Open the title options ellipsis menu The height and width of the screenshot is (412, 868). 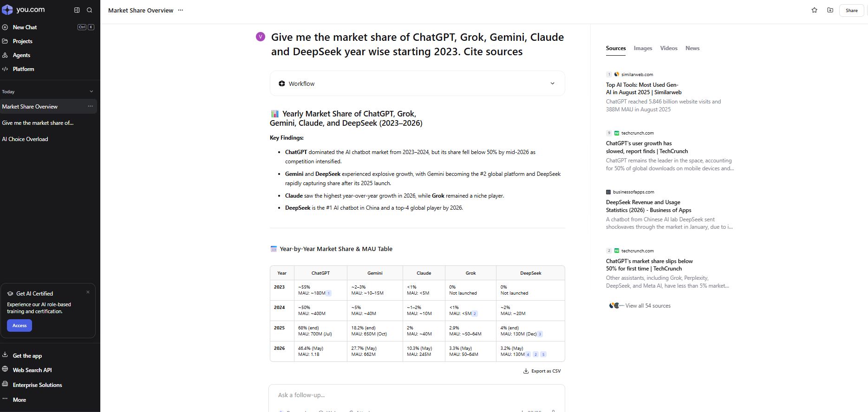[181, 10]
